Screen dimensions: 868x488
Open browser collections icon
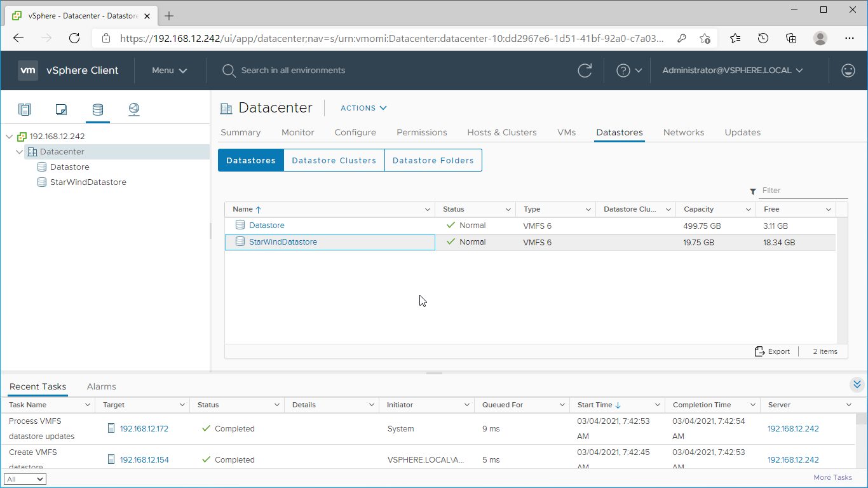(x=791, y=38)
